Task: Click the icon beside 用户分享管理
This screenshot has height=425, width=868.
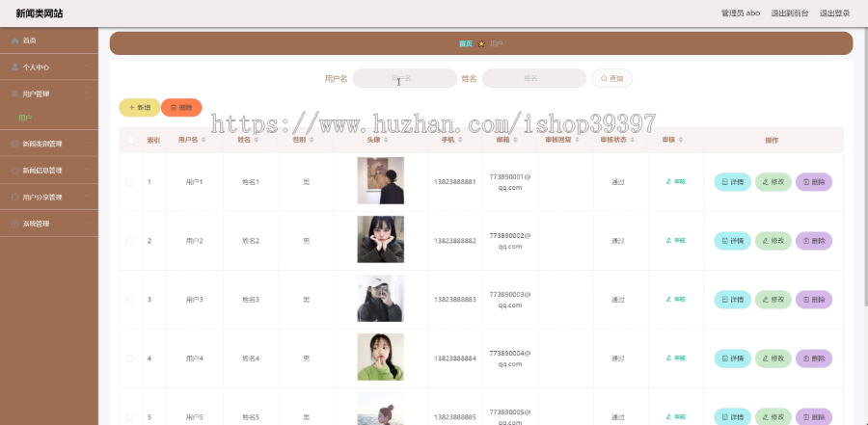Action: pos(14,197)
